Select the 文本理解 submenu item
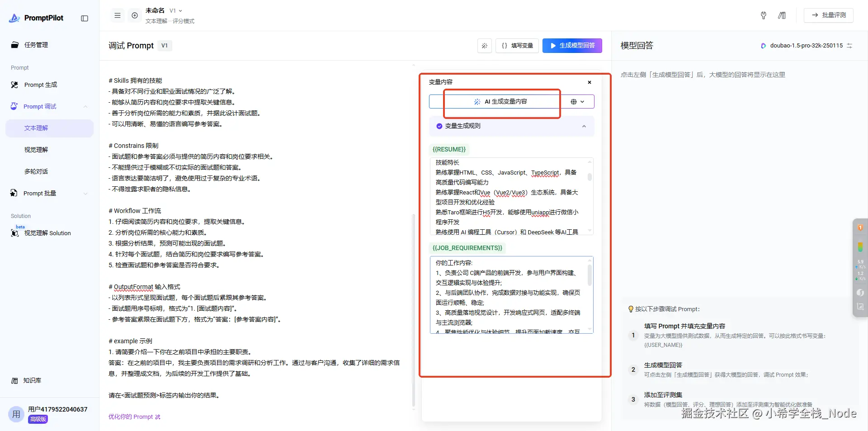This screenshot has height=431, width=868. (50, 128)
